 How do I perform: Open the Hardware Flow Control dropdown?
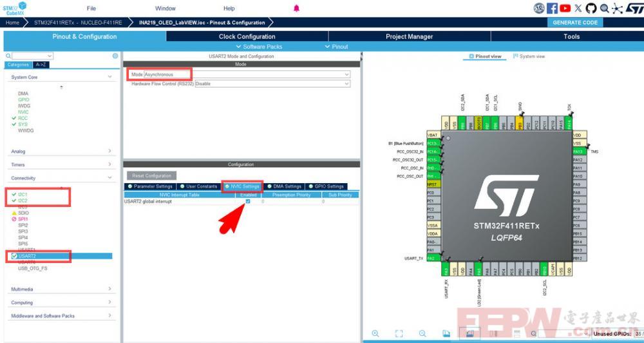click(x=272, y=83)
